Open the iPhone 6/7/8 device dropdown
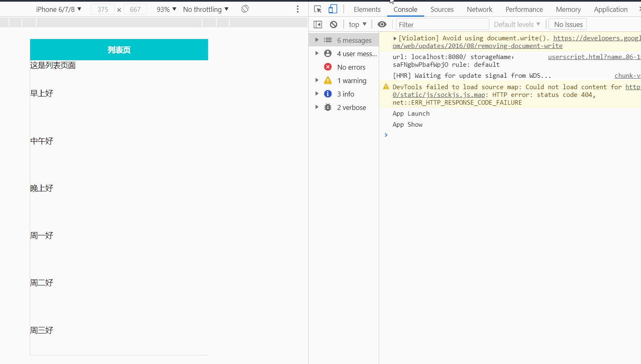The width and height of the screenshot is (641, 364). pyautogui.click(x=59, y=9)
